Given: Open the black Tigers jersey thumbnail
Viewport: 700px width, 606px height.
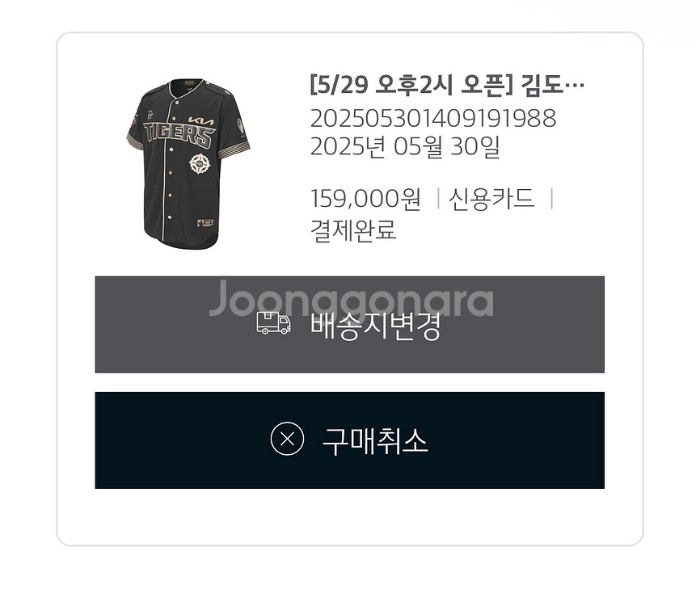Looking at the screenshot, I should [188, 163].
